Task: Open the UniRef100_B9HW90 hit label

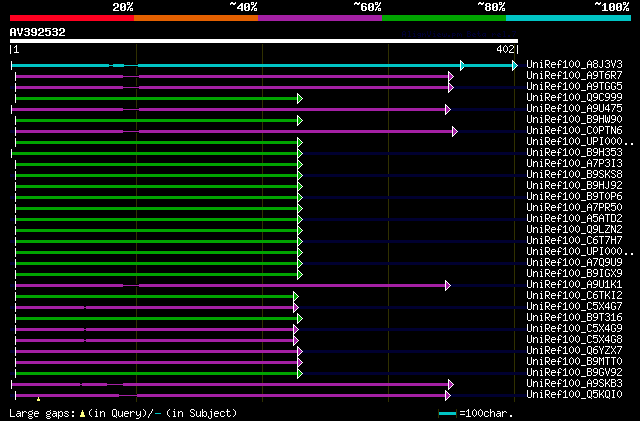Action: point(574,120)
